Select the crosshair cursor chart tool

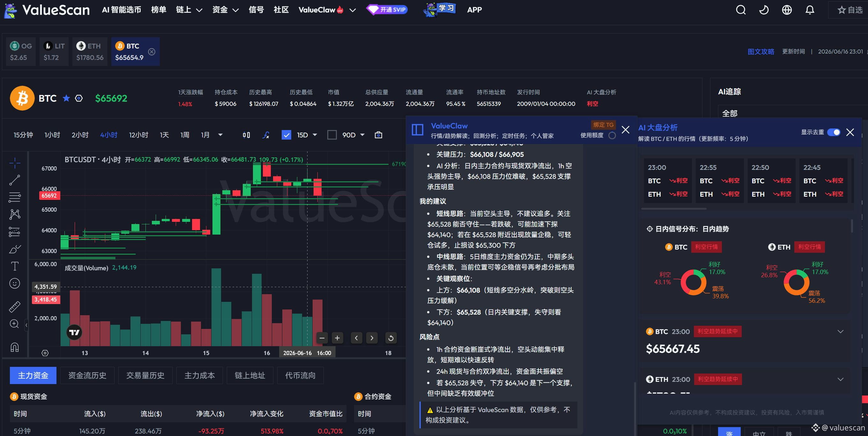14,163
